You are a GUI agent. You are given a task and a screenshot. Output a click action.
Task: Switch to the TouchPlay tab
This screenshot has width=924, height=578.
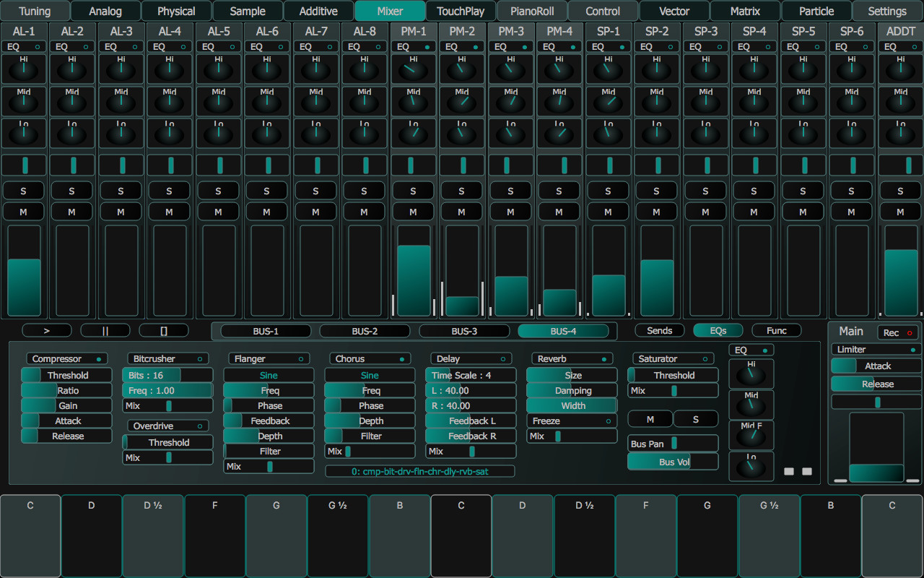point(460,11)
